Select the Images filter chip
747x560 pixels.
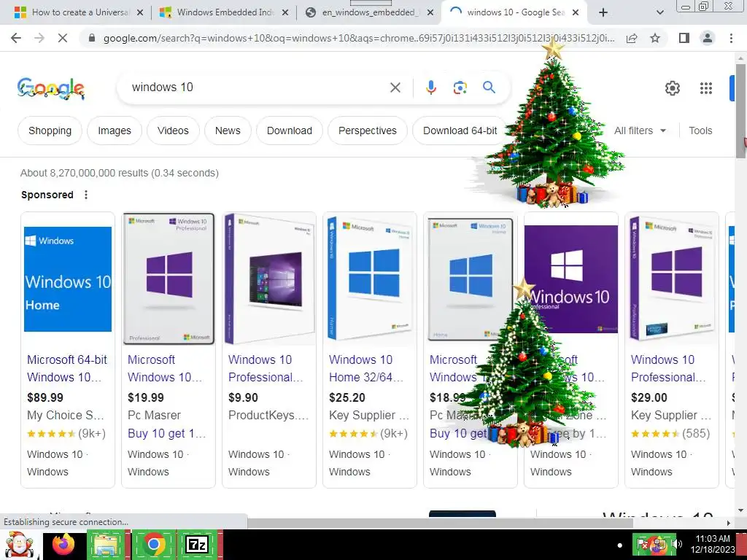click(x=115, y=131)
